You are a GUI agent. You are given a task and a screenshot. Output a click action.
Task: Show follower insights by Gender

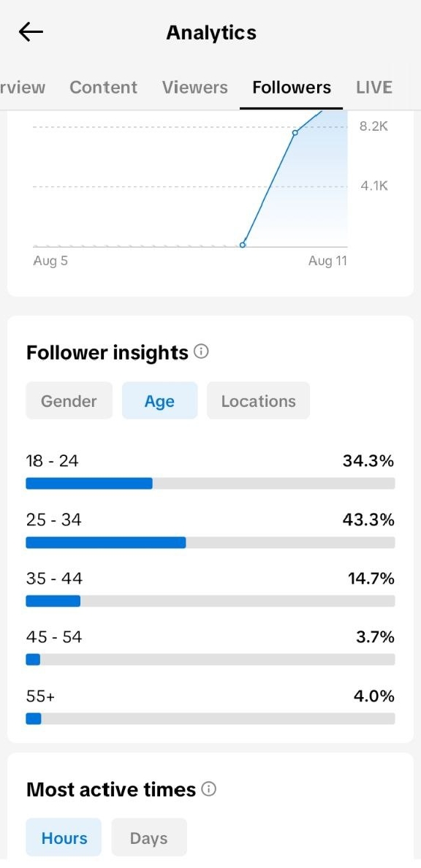pyautogui.click(x=69, y=401)
